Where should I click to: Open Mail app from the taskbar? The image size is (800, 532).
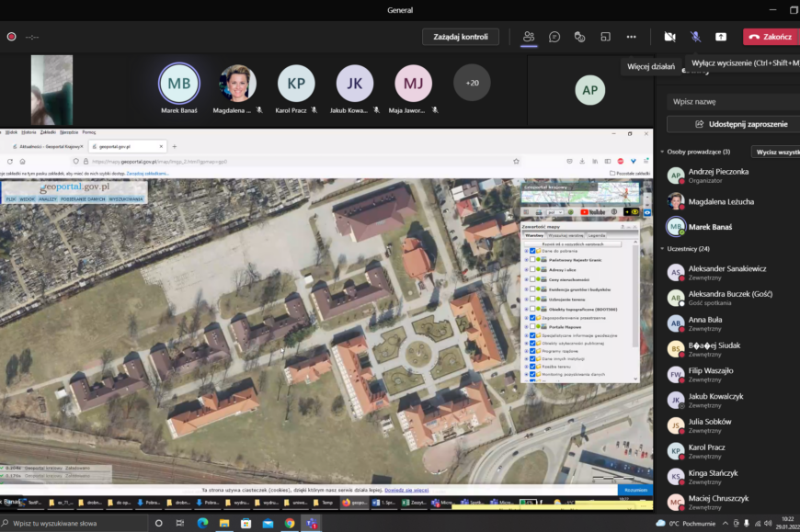point(268,524)
